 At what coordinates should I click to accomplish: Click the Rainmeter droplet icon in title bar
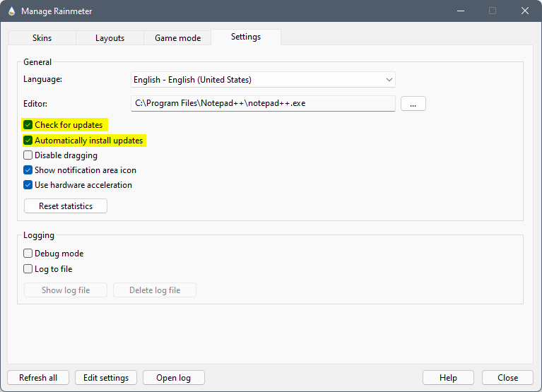coord(11,11)
